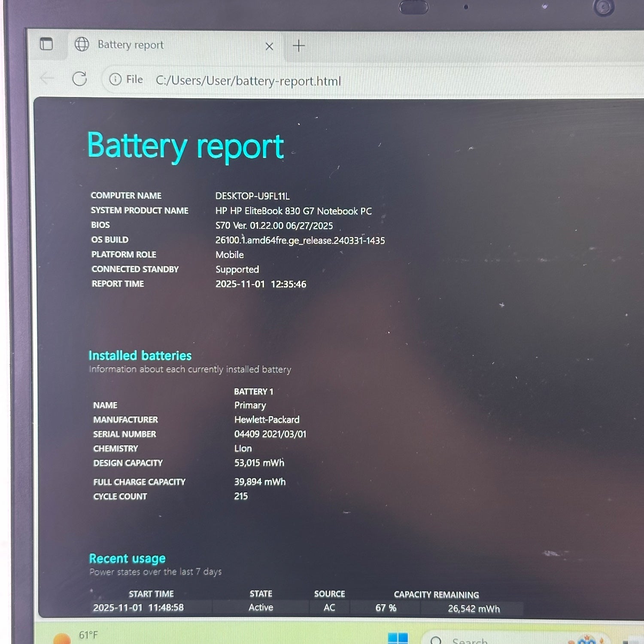Open the tab actions menu icon
This screenshot has width=644, height=644.
pyautogui.click(x=46, y=44)
